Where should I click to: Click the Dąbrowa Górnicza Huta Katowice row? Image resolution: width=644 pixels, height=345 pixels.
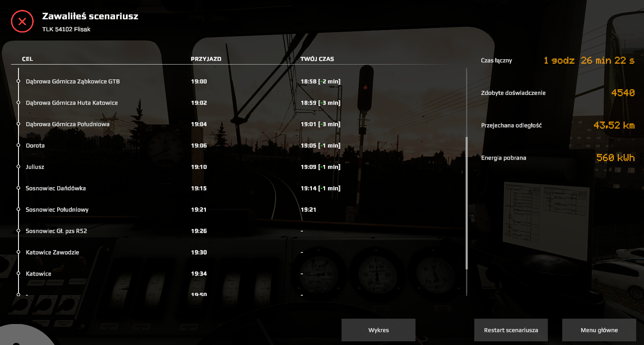coord(238,103)
